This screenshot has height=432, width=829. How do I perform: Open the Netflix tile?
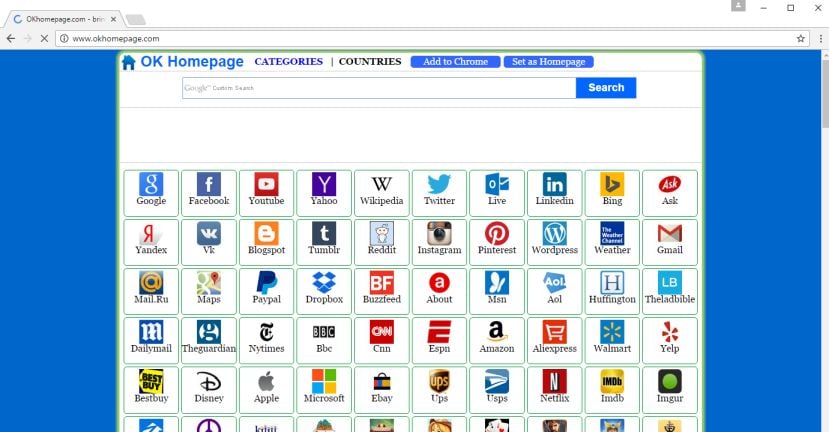tap(555, 390)
